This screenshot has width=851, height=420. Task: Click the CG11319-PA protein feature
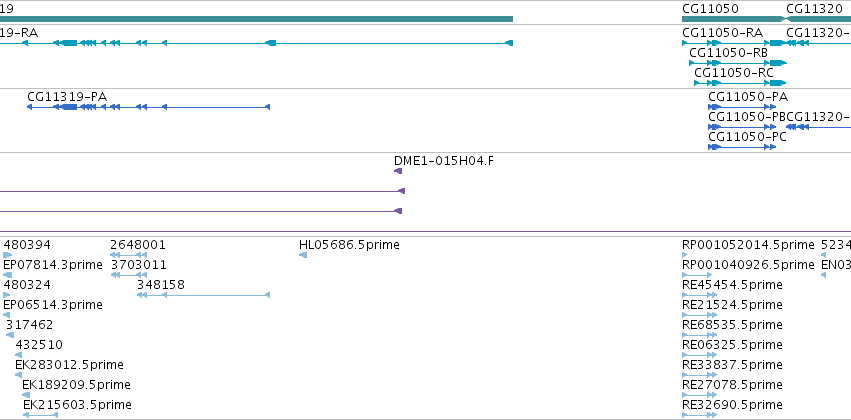coord(148,107)
